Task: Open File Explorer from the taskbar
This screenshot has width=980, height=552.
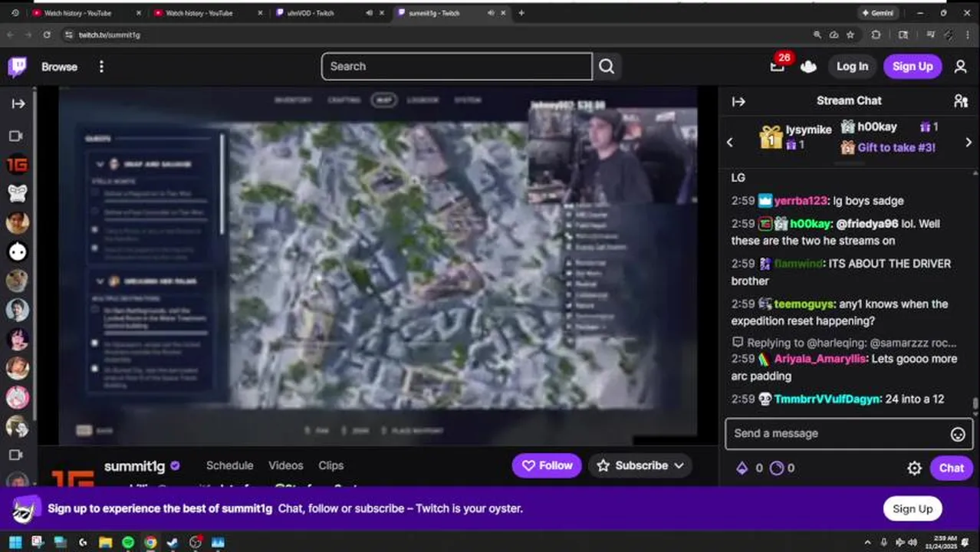Action: click(105, 543)
